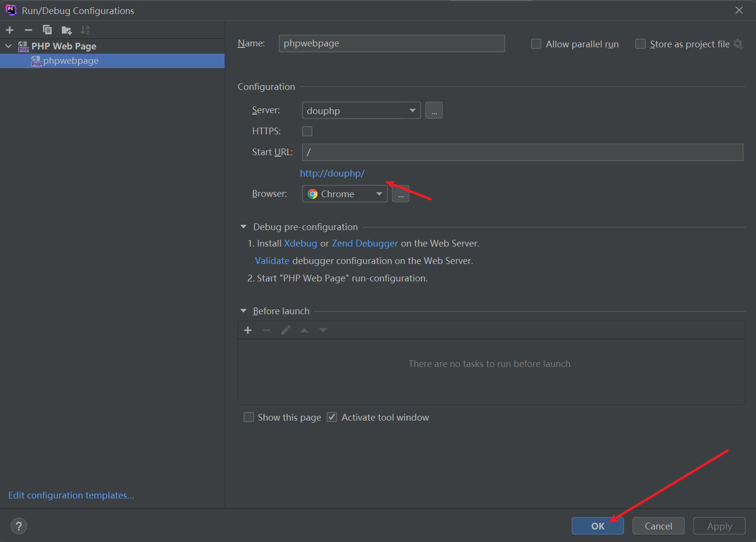Image resolution: width=756 pixels, height=542 pixels.
Task: Close the Run/Debug Configurations dialog
Action: click(x=739, y=10)
